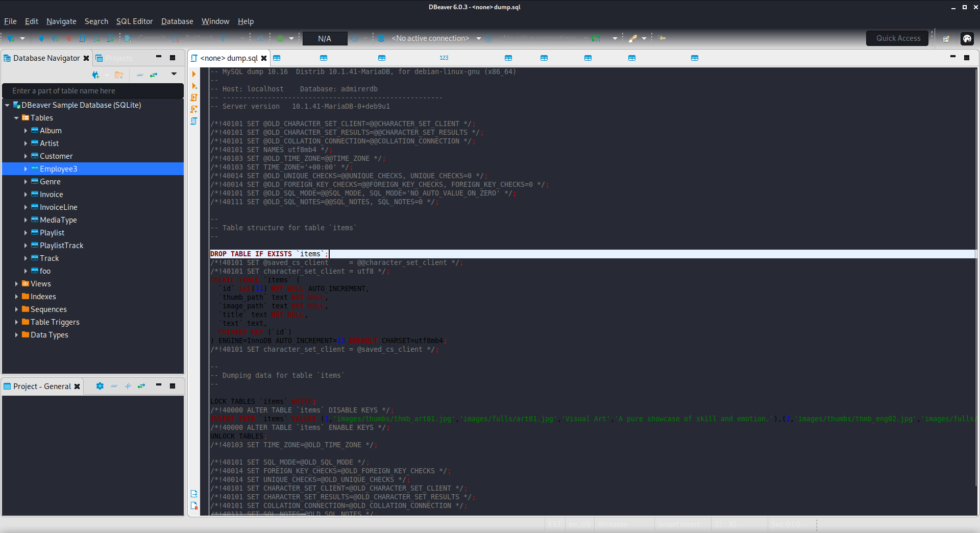Switch to the Projects tab
This screenshot has width=980, height=533.
118,58
